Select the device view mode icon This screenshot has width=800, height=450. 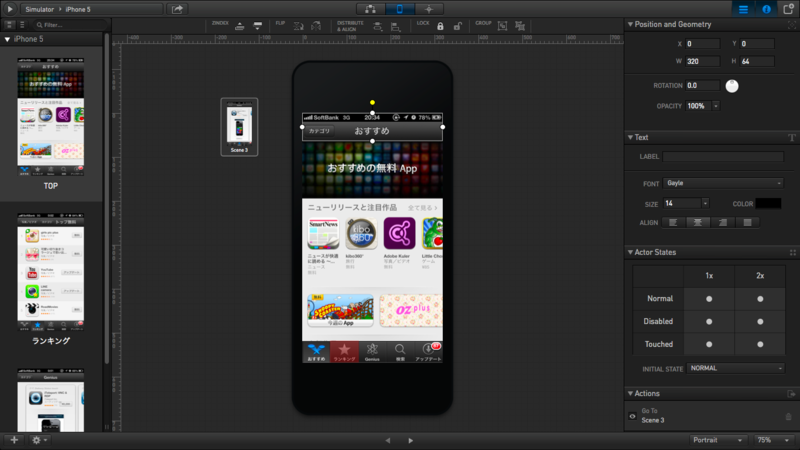coord(399,9)
